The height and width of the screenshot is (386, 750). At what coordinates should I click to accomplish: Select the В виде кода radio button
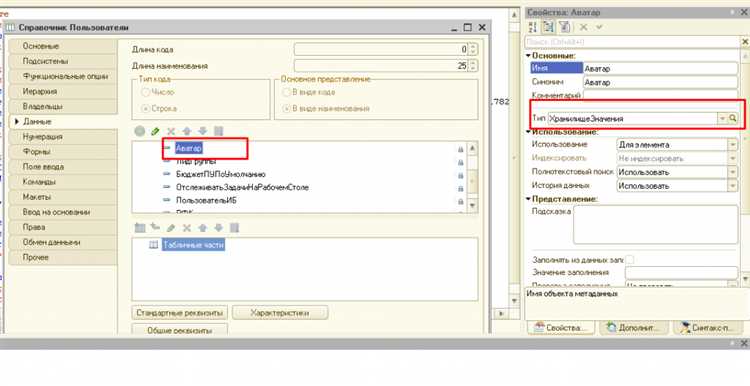click(x=287, y=92)
